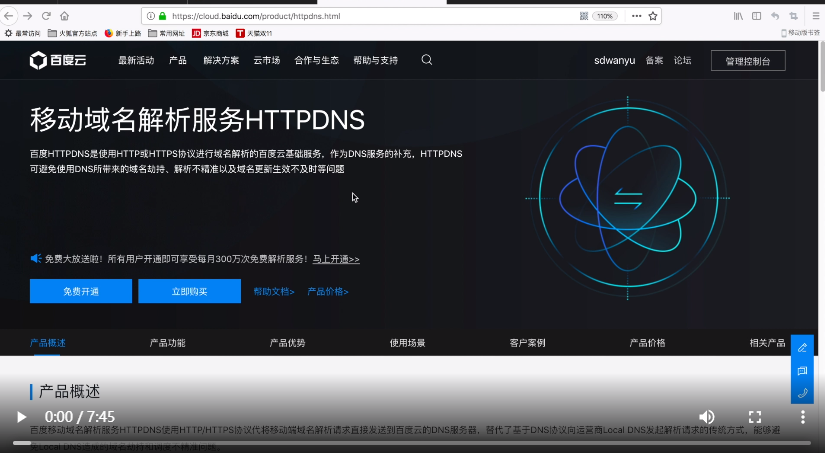Open the QR code icon in address bar
This screenshot has width=825, height=453.
[x=583, y=16]
